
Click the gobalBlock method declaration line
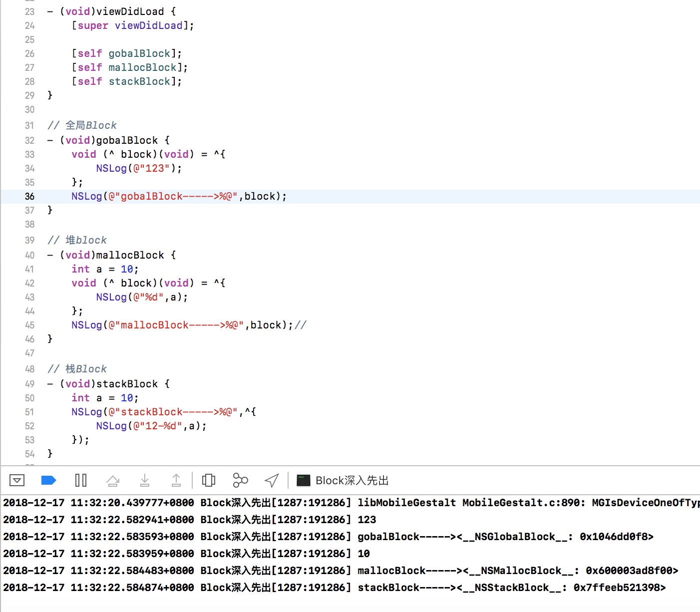pyautogui.click(x=108, y=140)
